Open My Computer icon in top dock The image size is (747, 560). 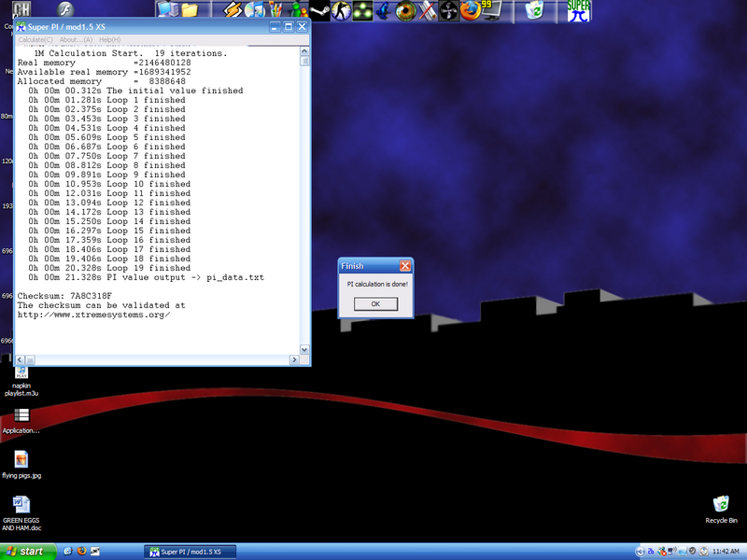tap(167, 9)
